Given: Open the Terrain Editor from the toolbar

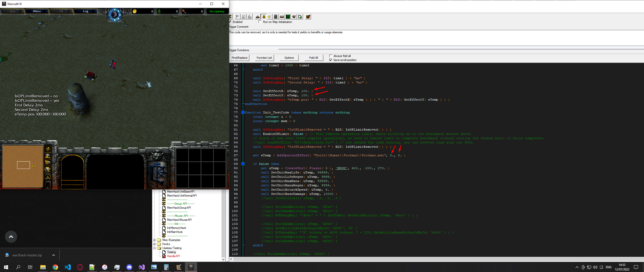Looking at the screenshot, I should pyautogui.click(x=257, y=17).
